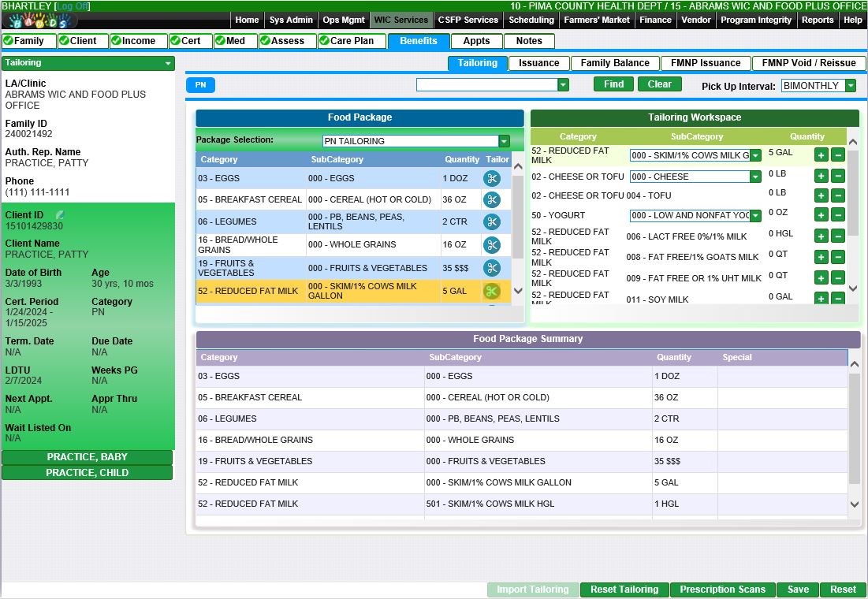Decrease quantity for Skim/1% Cows Milk
This screenshot has height=599, width=868.
837,155
